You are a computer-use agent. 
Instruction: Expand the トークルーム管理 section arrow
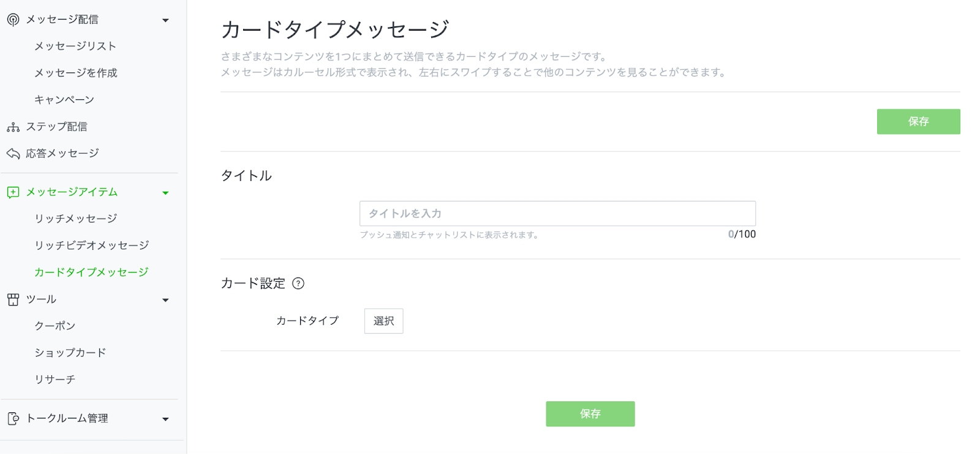(x=165, y=419)
